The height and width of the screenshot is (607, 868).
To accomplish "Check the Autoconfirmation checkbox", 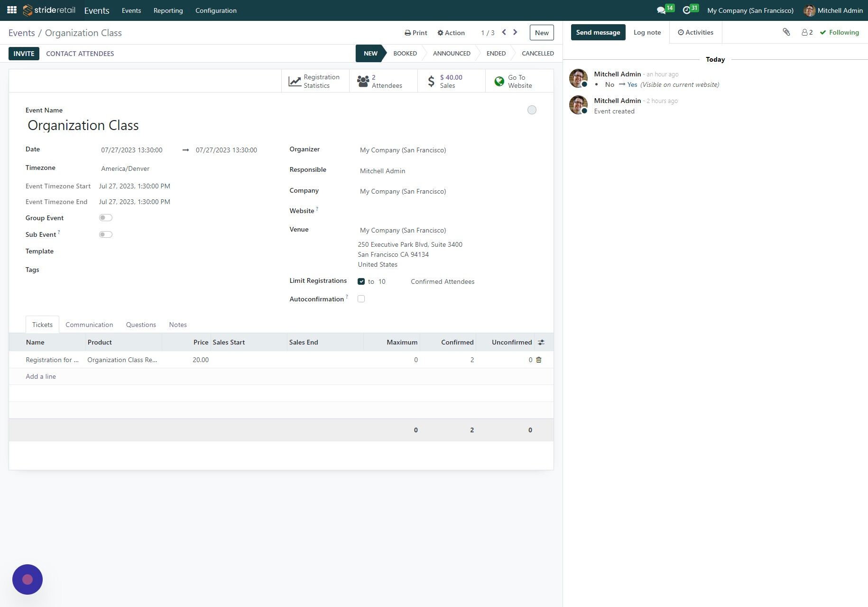I will click(361, 299).
